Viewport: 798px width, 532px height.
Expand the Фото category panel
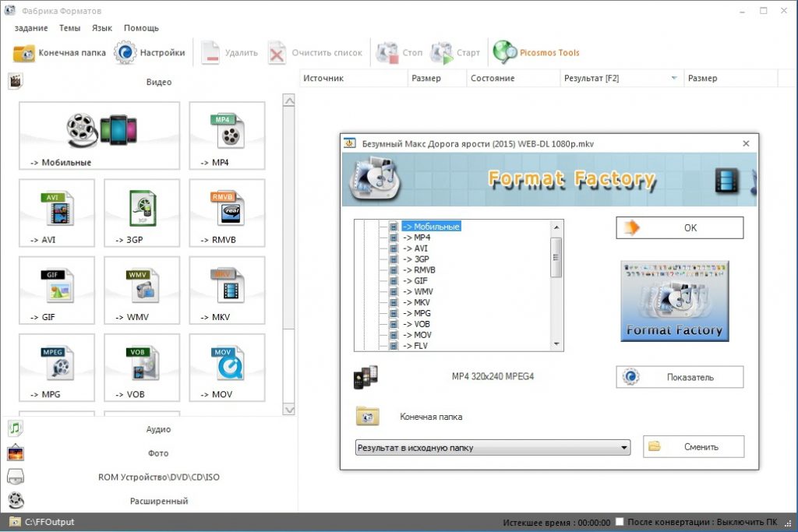coord(158,453)
